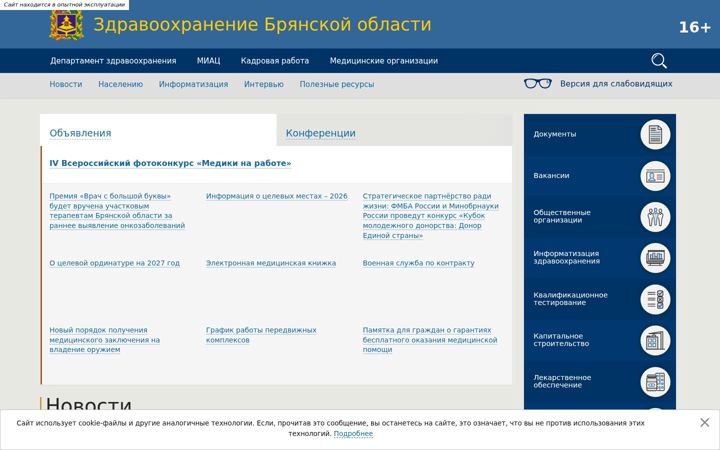720x450 pixels.
Task: Click the Лекарственное обеспечение icon
Action: pos(655,382)
